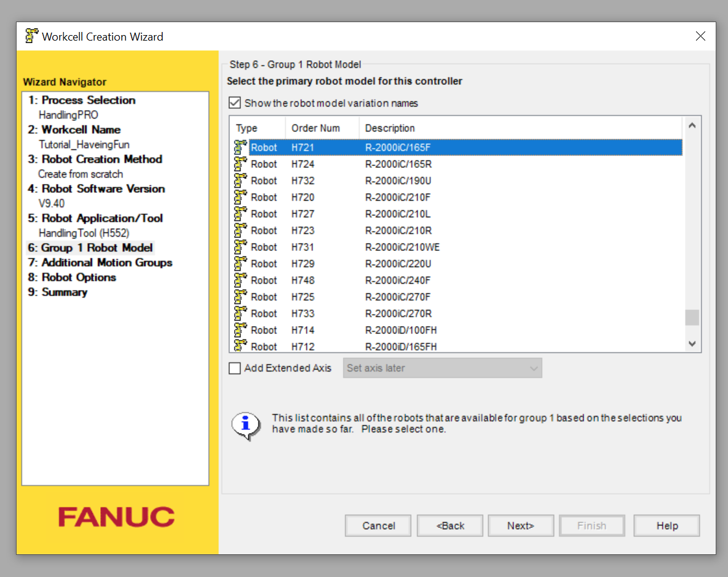Screen dimensions: 728x577
Task: Click the Help button
Action: coord(667,525)
